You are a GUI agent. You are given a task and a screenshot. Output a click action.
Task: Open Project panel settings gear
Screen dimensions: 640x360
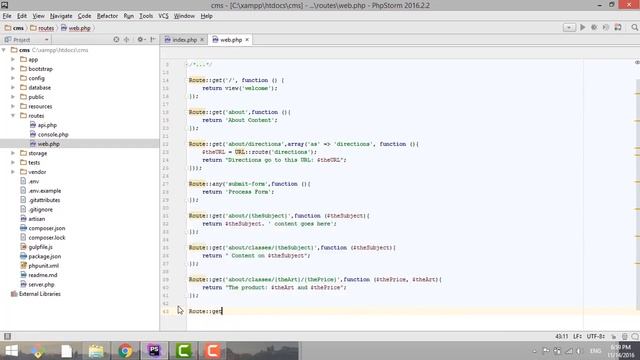[141, 40]
